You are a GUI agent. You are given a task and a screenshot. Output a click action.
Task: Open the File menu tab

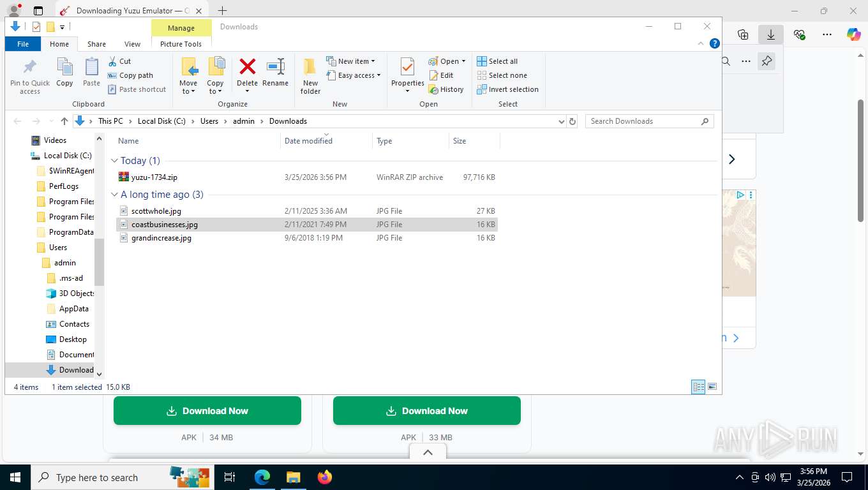tap(23, 44)
